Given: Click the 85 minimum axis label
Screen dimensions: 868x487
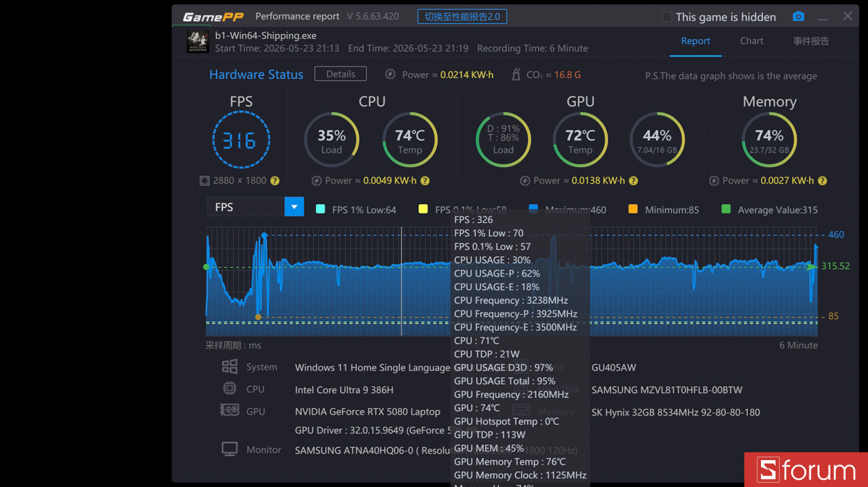Looking at the screenshot, I should pyautogui.click(x=833, y=316).
